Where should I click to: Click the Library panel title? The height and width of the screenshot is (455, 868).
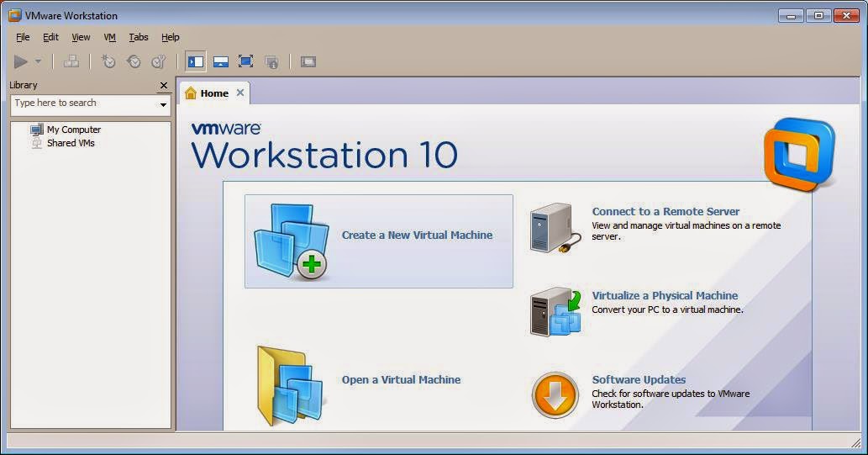pyautogui.click(x=24, y=85)
